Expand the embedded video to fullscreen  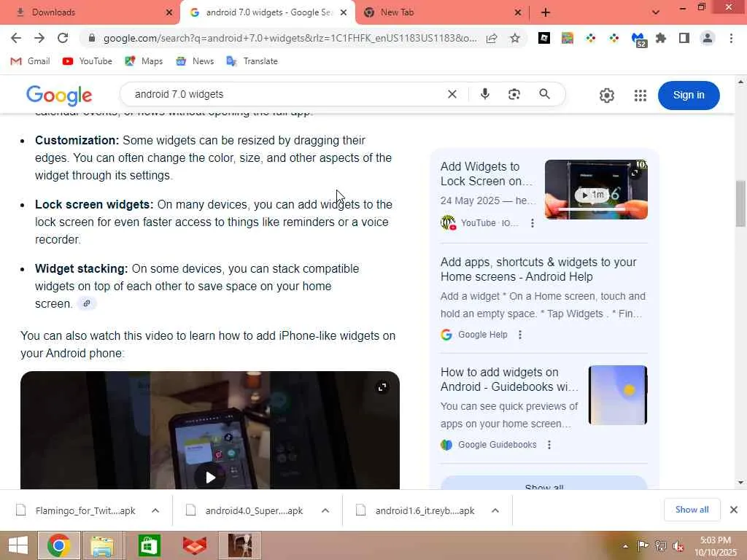(x=382, y=387)
